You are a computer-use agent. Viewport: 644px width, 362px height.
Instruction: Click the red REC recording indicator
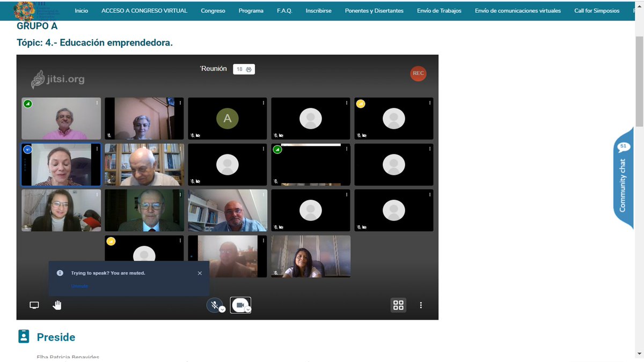click(418, 73)
